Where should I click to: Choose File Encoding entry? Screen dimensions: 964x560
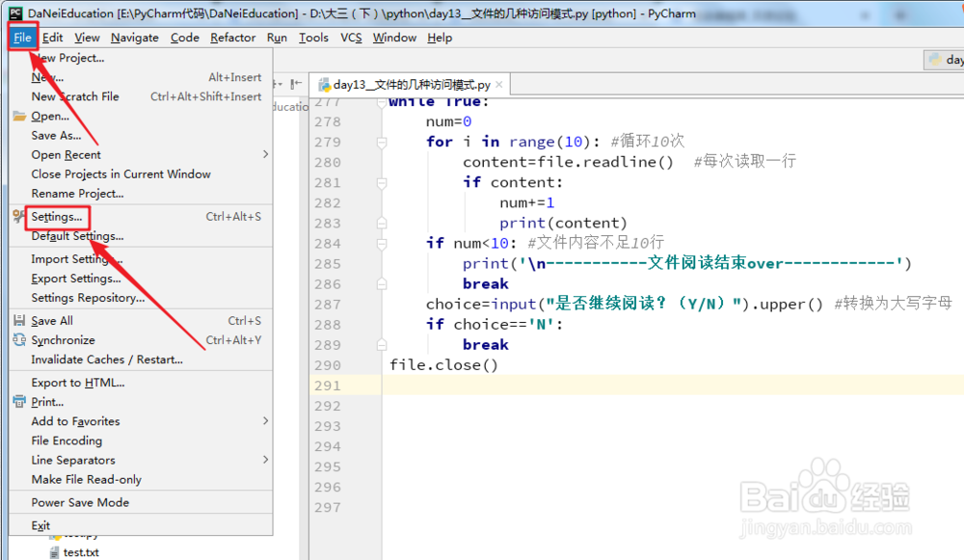[141, 440]
